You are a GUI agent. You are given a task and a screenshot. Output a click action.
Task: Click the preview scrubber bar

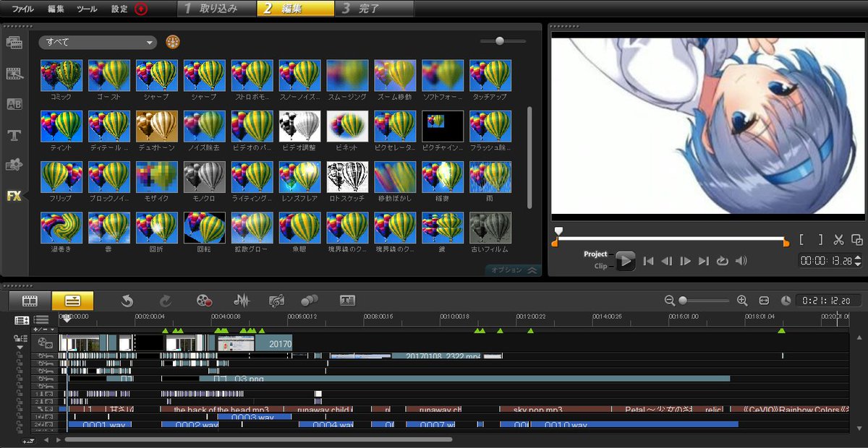(671, 238)
